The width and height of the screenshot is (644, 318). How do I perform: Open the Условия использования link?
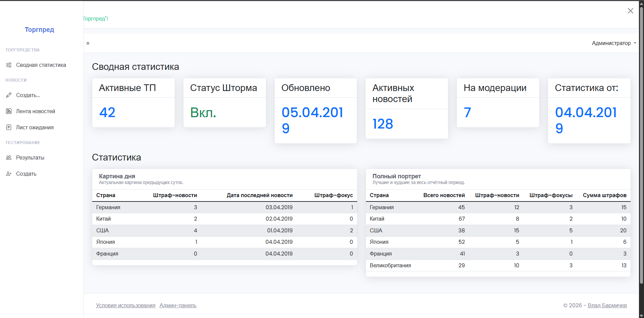(125, 305)
